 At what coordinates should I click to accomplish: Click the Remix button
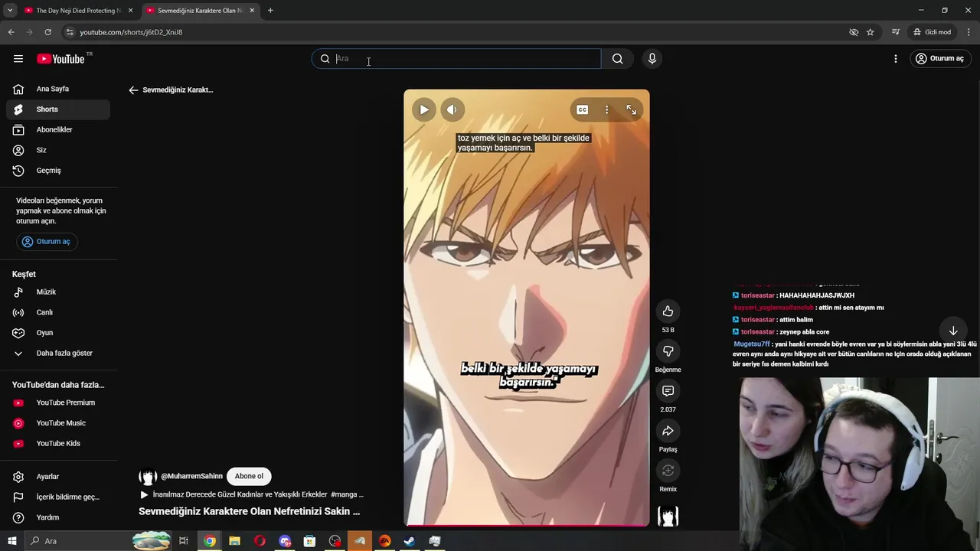pyautogui.click(x=668, y=471)
